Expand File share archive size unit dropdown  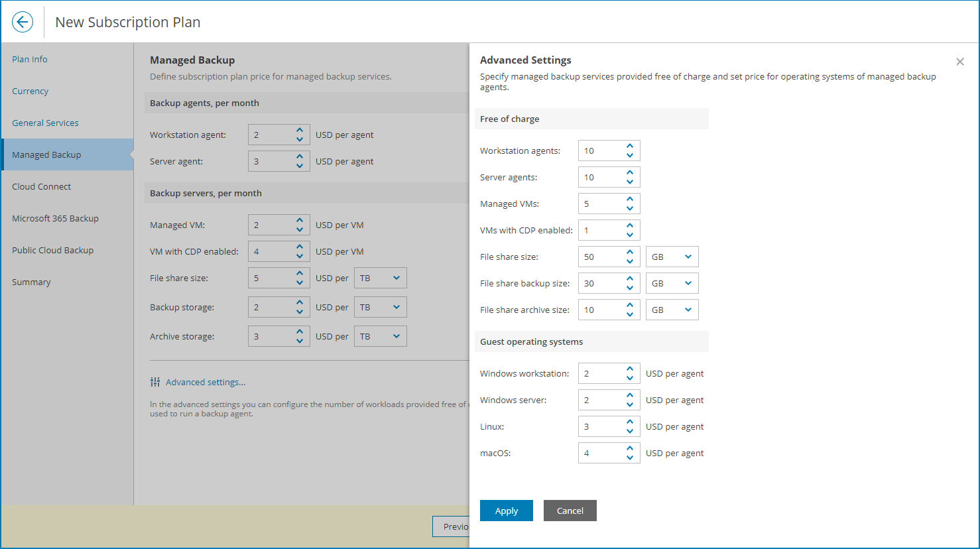(672, 310)
